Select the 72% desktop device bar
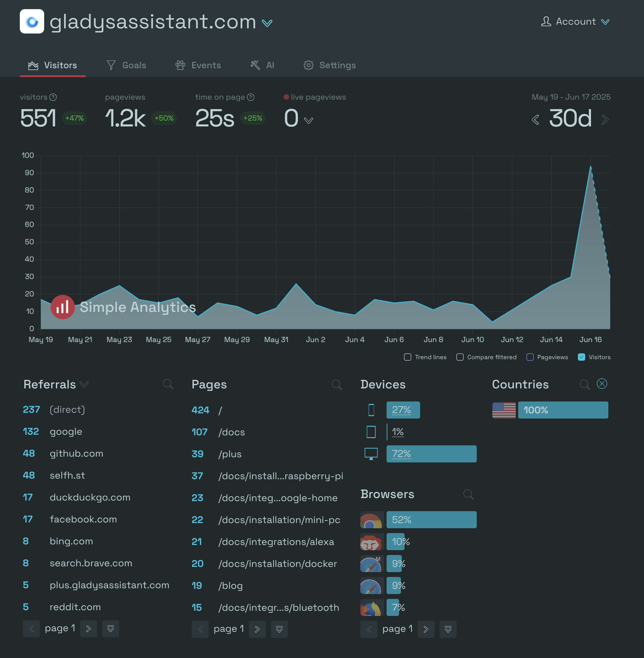The image size is (644, 658). coord(432,454)
